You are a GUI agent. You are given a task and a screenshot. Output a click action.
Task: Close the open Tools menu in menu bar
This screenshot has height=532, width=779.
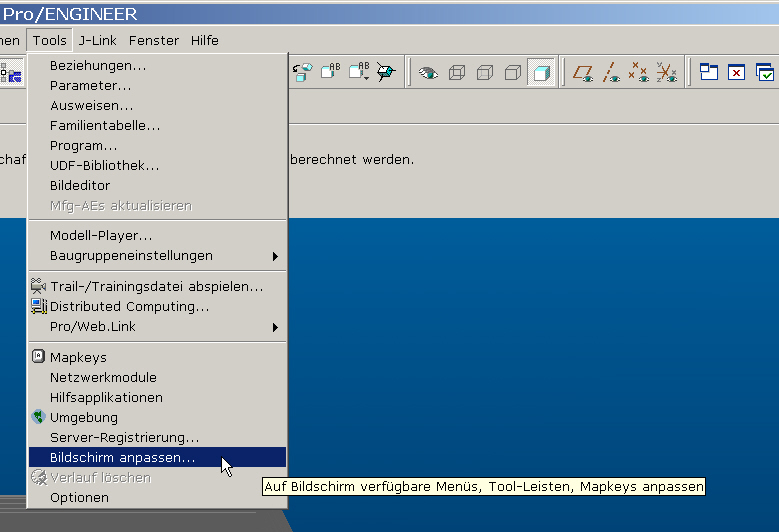[50, 40]
